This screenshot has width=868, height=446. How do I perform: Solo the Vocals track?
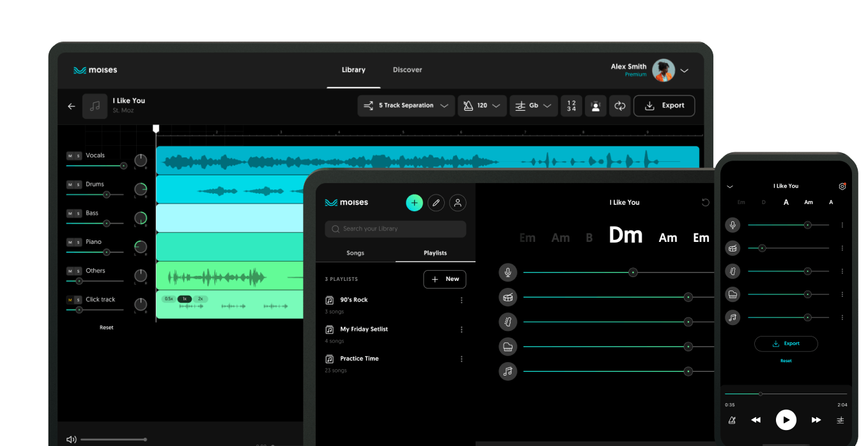point(78,156)
